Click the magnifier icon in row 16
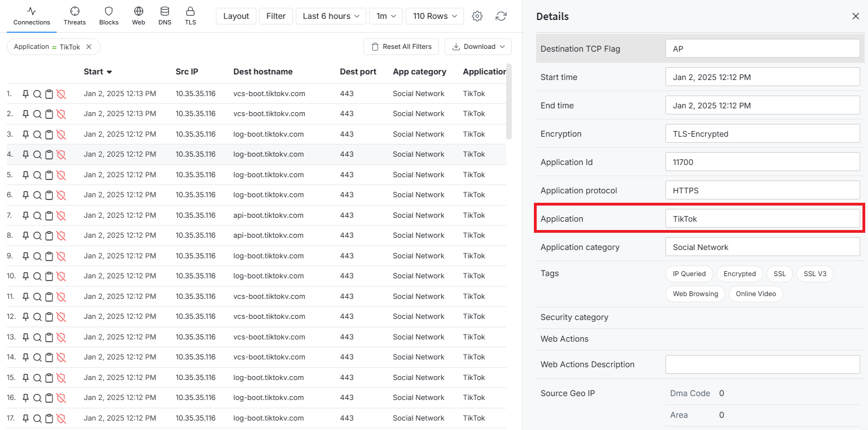The width and height of the screenshot is (868, 430). (37, 398)
